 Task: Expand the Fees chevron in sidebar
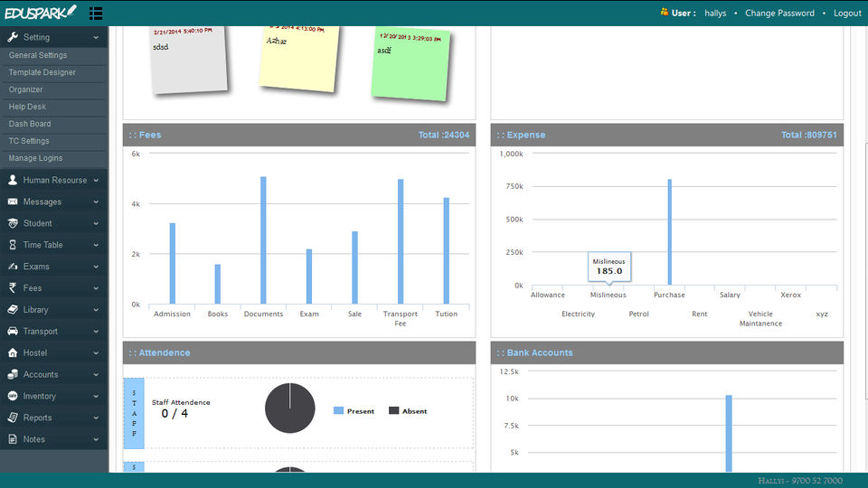click(96, 288)
